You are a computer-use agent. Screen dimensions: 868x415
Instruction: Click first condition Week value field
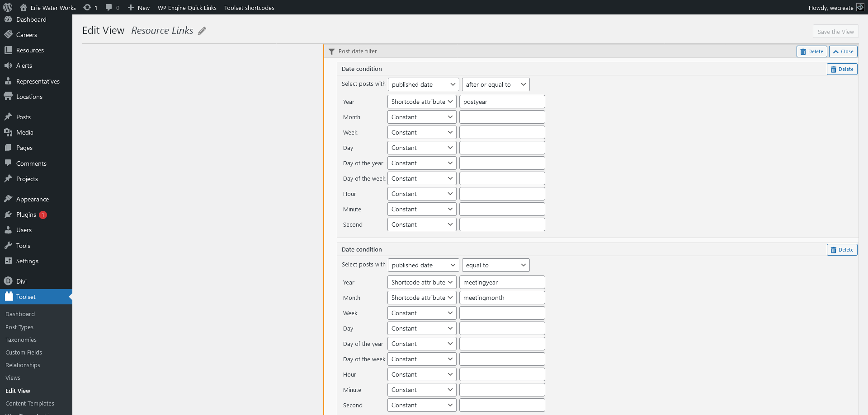pos(502,132)
